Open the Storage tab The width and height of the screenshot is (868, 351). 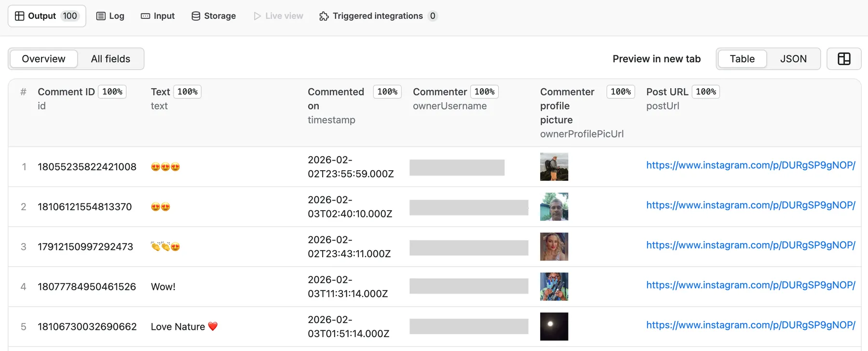214,16
